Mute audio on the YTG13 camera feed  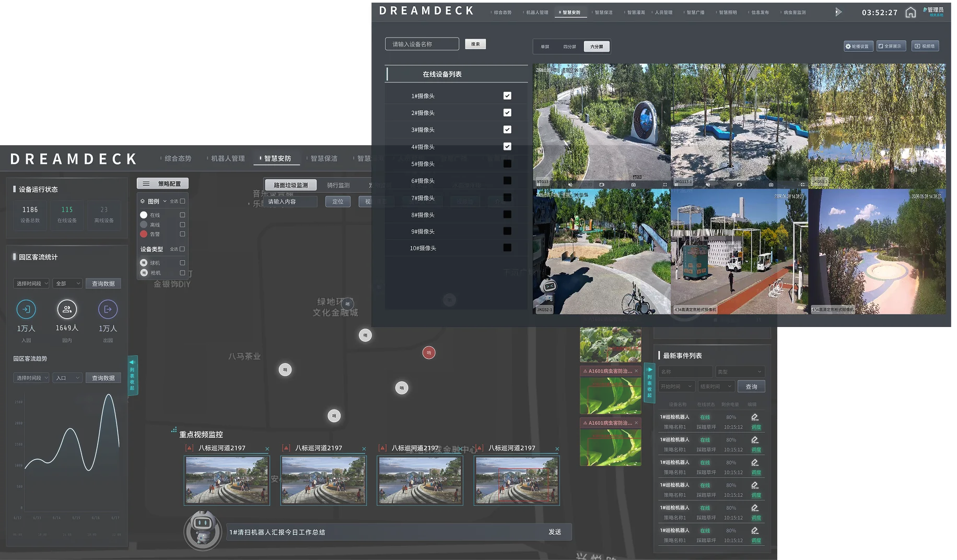click(570, 184)
